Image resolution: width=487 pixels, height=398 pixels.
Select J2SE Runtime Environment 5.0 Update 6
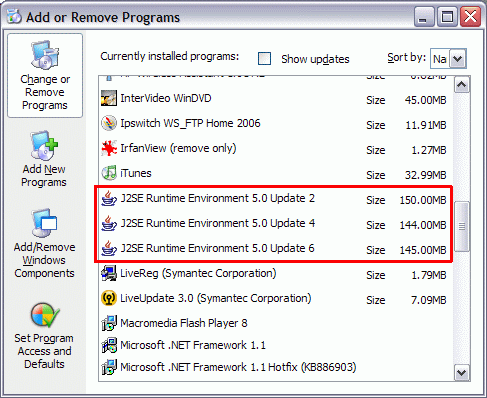click(275, 249)
